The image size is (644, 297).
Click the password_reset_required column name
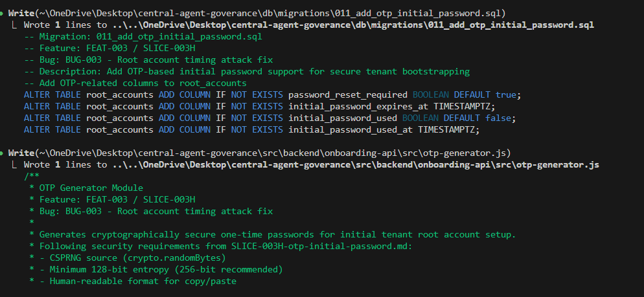[343, 94]
